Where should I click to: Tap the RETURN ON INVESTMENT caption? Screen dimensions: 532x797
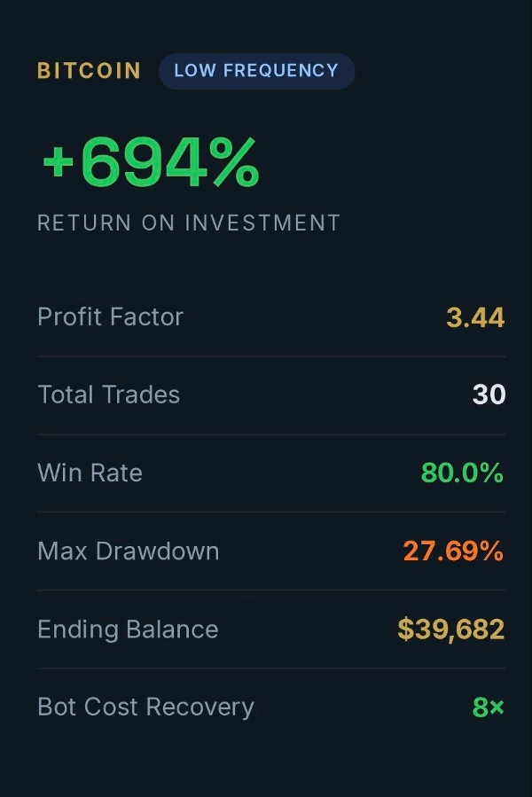[x=189, y=223]
